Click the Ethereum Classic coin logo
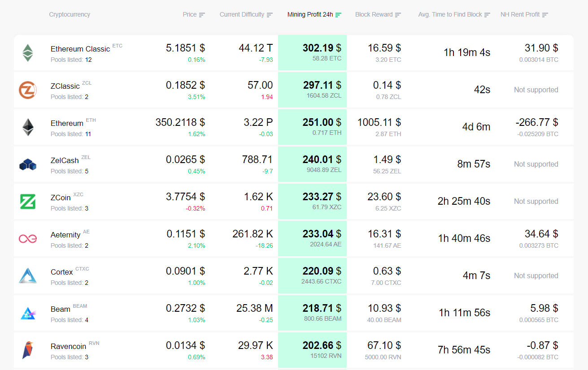 click(28, 52)
